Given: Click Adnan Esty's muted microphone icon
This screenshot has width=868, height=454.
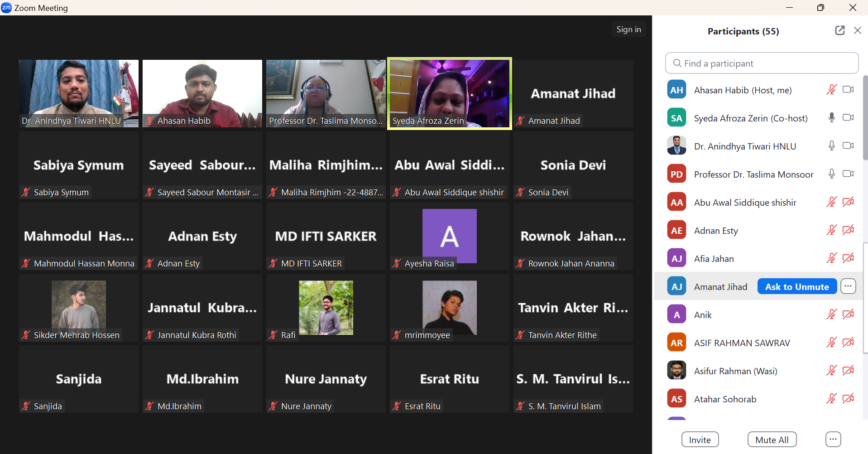Looking at the screenshot, I should point(831,230).
